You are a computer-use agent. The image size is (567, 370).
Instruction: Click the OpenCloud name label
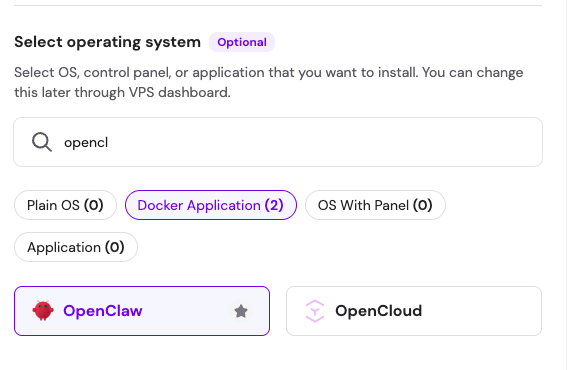(378, 311)
